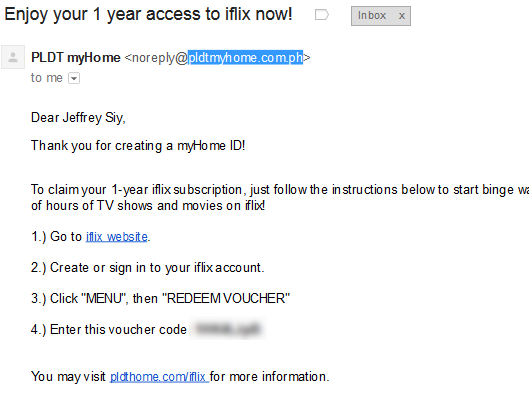
Task: Click the blurred voucher code
Action: 228,328
